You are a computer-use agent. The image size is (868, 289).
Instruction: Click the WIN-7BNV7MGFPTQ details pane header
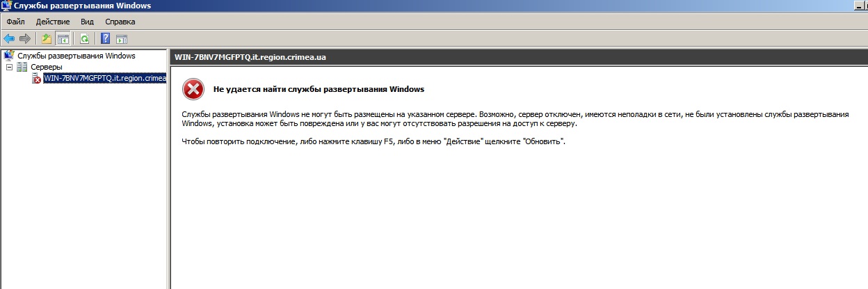(250, 57)
